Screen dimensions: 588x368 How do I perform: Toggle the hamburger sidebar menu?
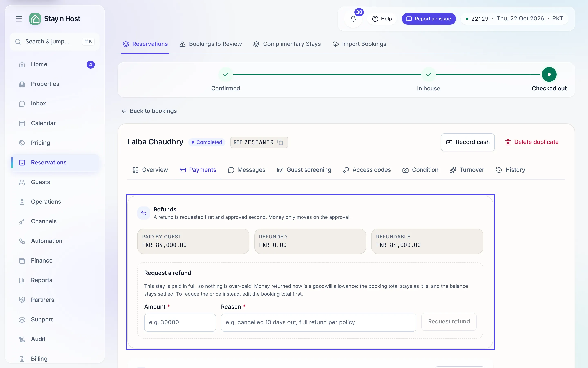[x=19, y=19]
